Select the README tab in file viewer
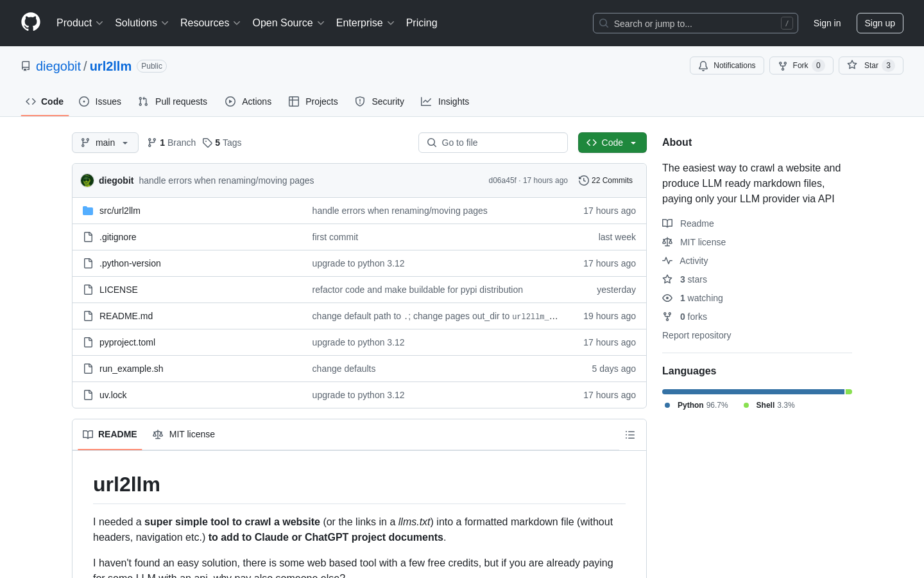The image size is (924, 578). point(110,435)
